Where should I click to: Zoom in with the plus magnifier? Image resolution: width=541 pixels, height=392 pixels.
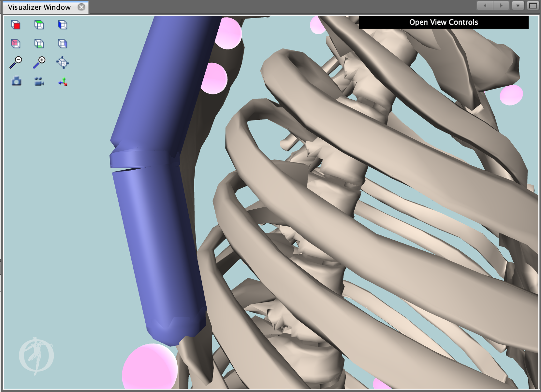38,62
